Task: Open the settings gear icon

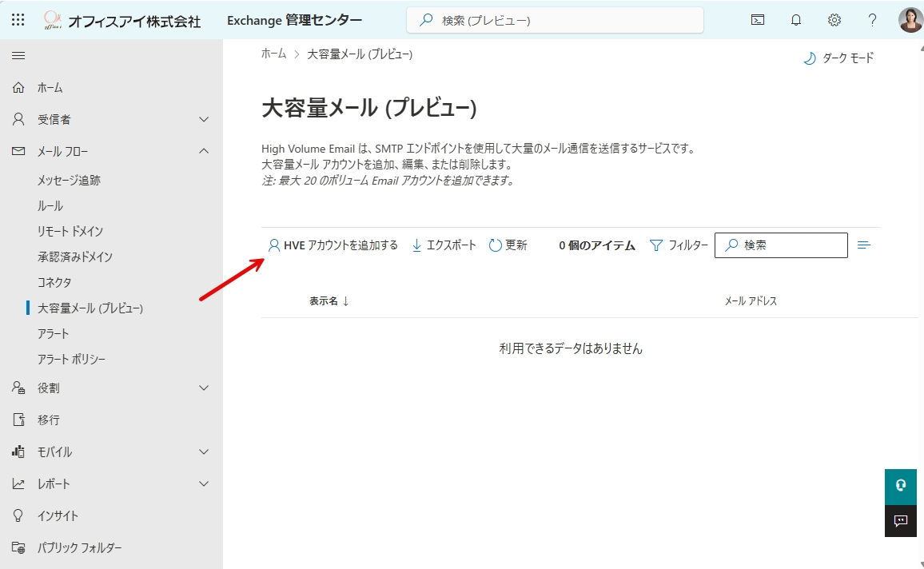Action: click(834, 20)
